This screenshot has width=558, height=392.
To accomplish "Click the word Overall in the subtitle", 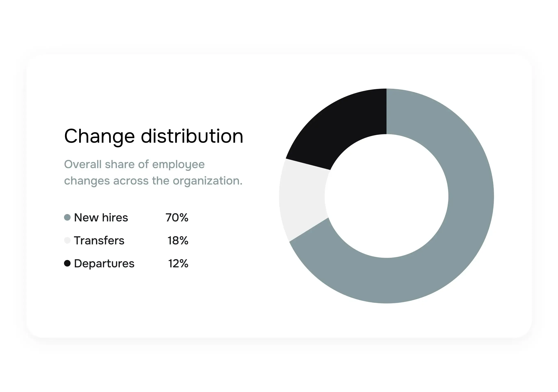I will pos(83,164).
